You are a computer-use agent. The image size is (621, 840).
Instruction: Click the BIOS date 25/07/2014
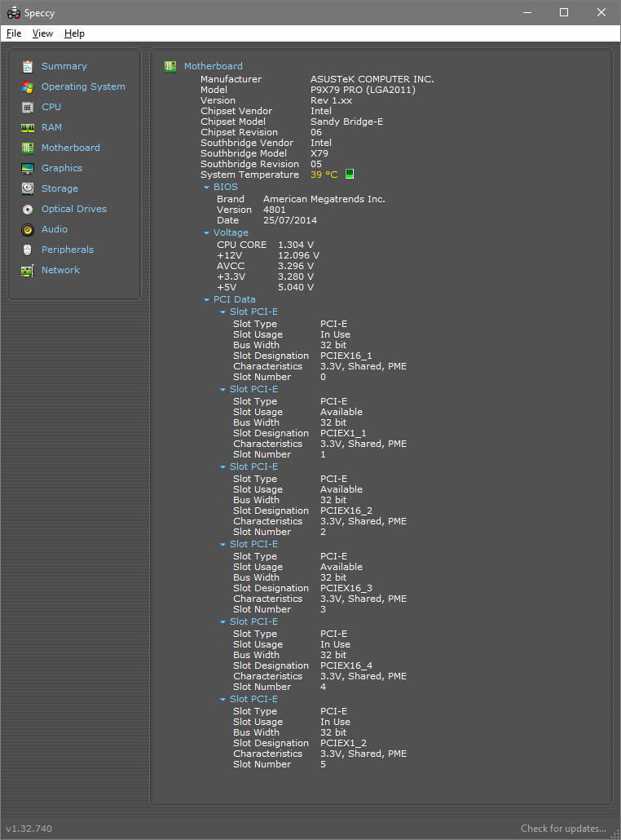tap(289, 220)
